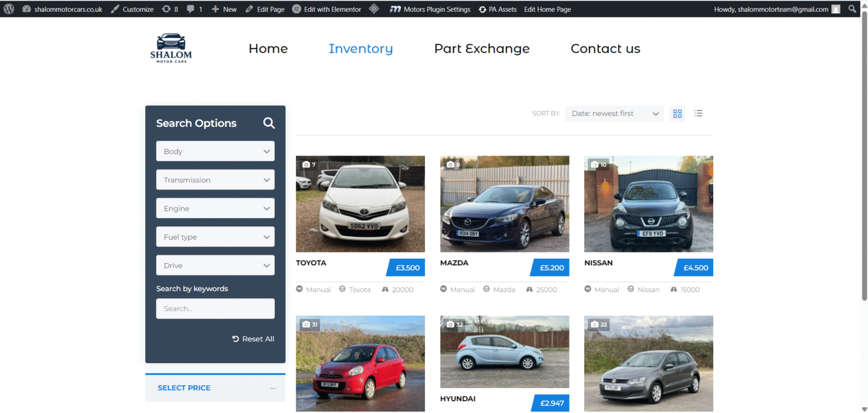
Task: Click the photo count badge on the Toyota listing
Action: tap(309, 164)
